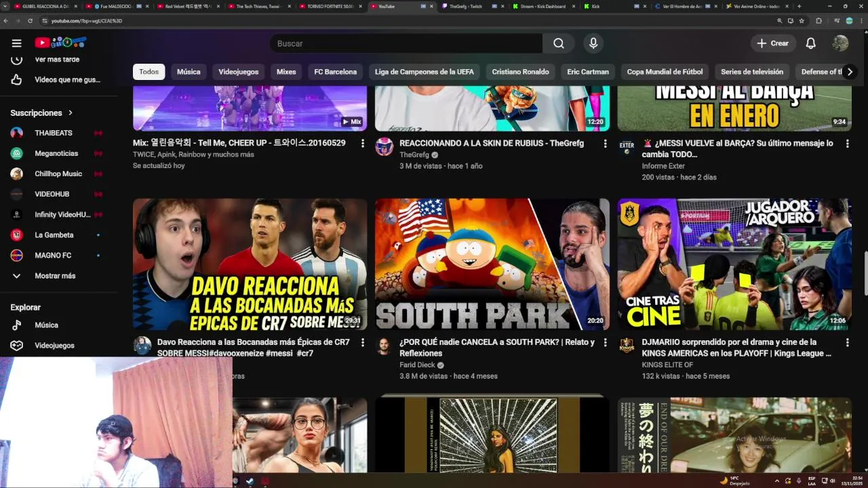Select the FC Barcelona filter chip
The width and height of the screenshot is (868, 488).
pos(336,72)
